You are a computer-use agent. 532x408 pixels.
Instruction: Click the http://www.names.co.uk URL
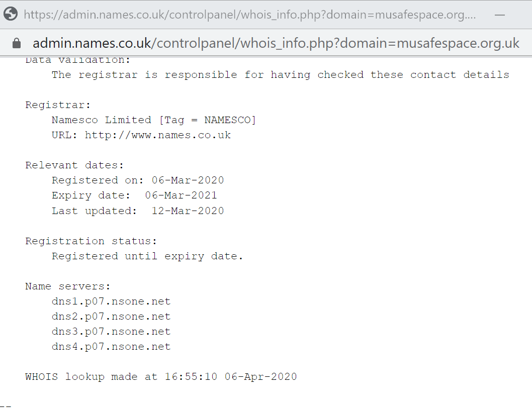pos(158,135)
